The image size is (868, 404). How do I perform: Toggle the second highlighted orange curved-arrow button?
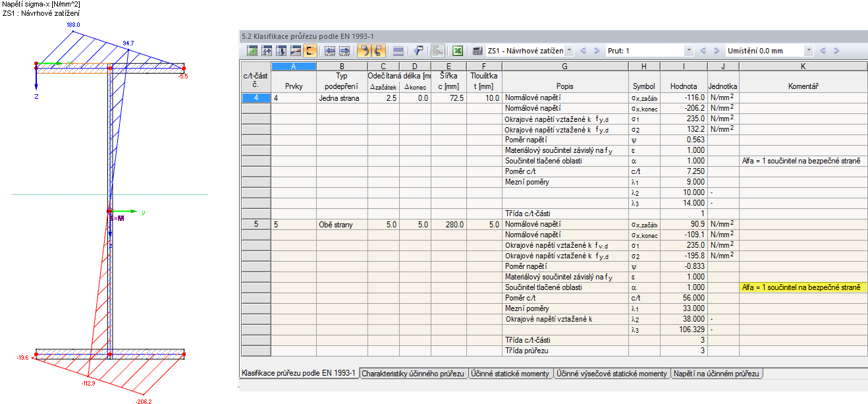379,51
